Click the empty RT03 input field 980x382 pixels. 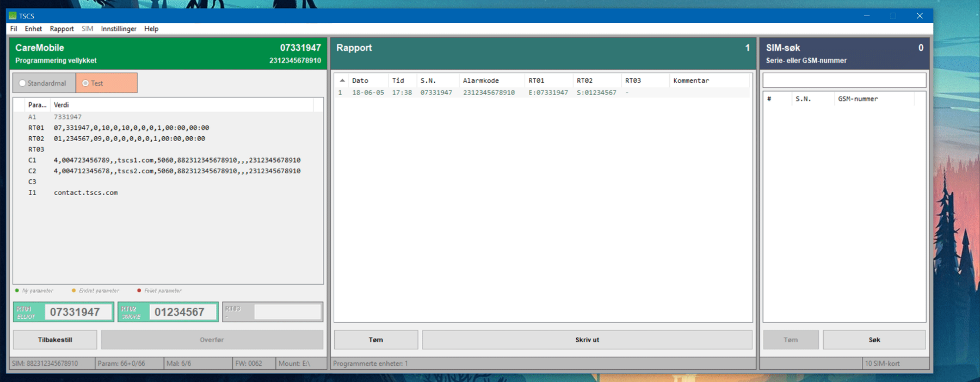pyautogui.click(x=287, y=312)
